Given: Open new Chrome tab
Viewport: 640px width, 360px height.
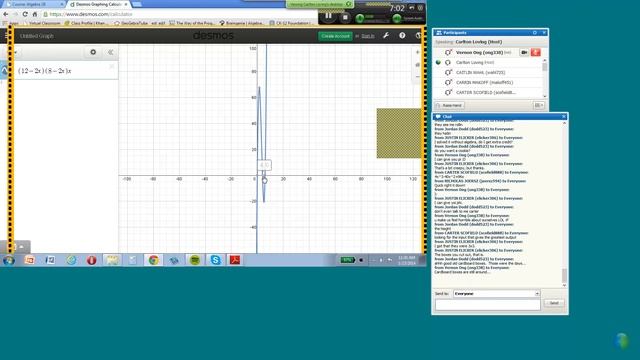Looking at the screenshot, I should pos(137,4).
